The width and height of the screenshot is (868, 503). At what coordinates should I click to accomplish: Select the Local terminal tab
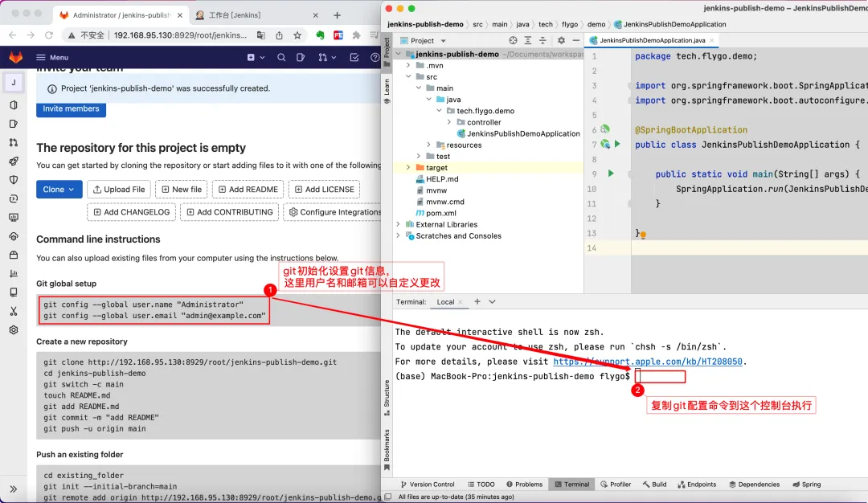click(x=449, y=301)
